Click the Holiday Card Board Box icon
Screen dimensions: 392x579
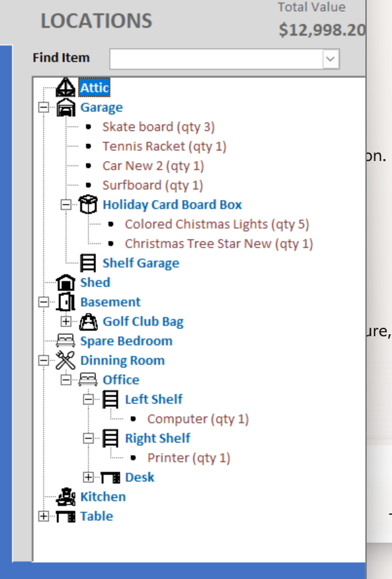point(88,205)
